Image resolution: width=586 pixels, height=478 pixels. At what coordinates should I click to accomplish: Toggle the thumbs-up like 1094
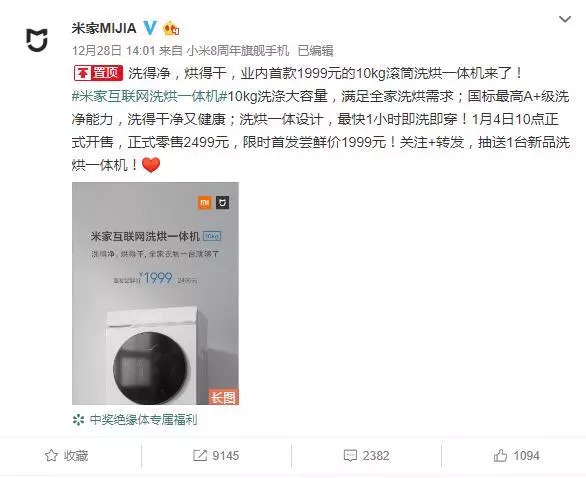(516, 456)
